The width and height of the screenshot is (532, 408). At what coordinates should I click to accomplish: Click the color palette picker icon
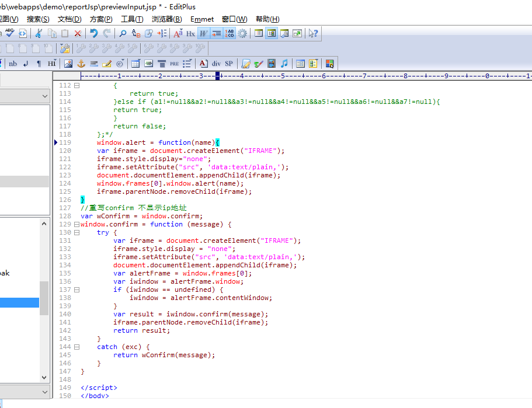pos(329,64)
